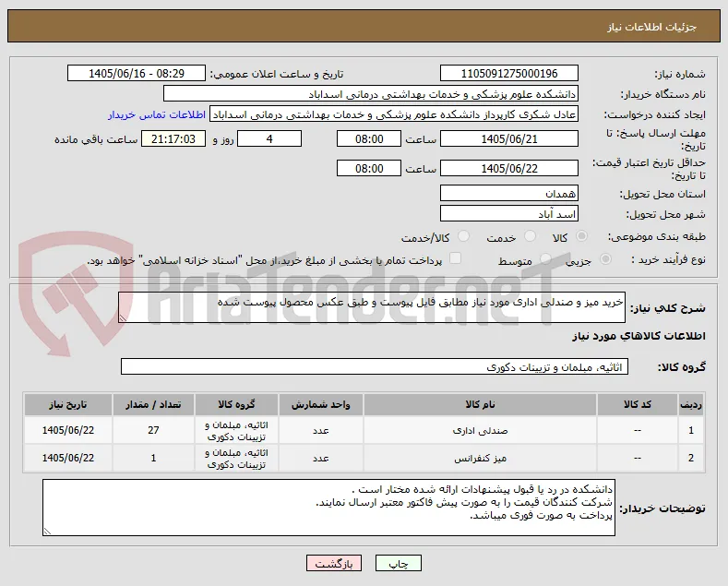Click the goods group field اثاثیه، مبلمان
Screen dimensions: 728x586
(375, 367)
